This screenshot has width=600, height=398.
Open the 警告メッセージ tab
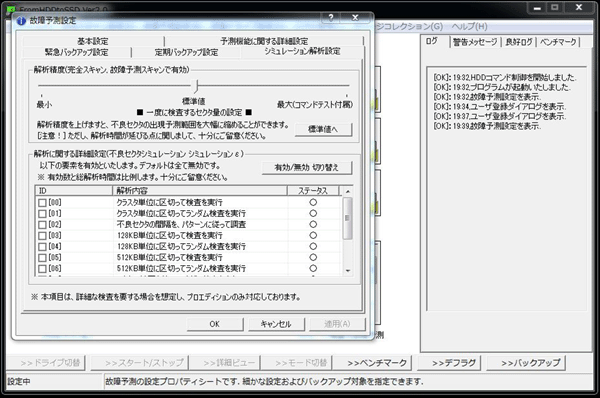click(x=475, y=42)
